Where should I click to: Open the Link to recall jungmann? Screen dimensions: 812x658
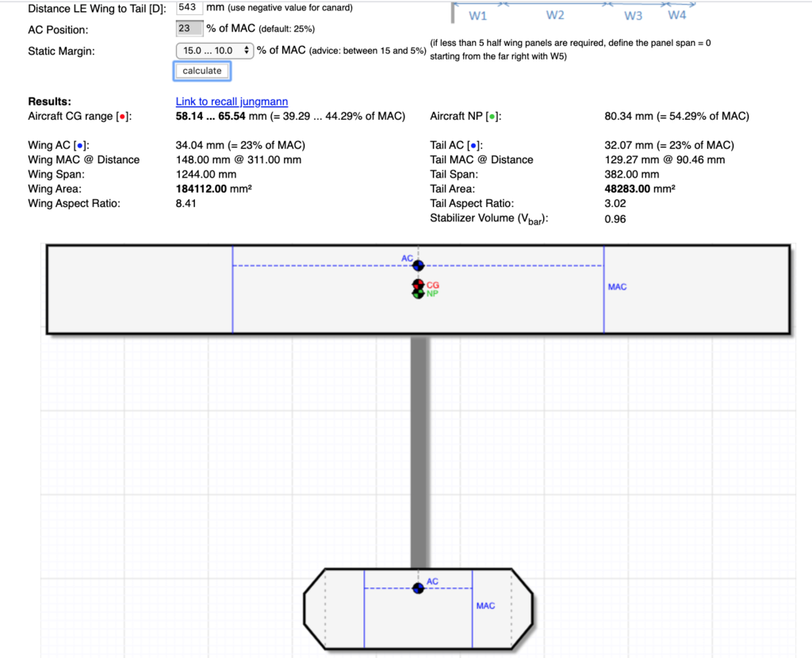pos(232,101)
